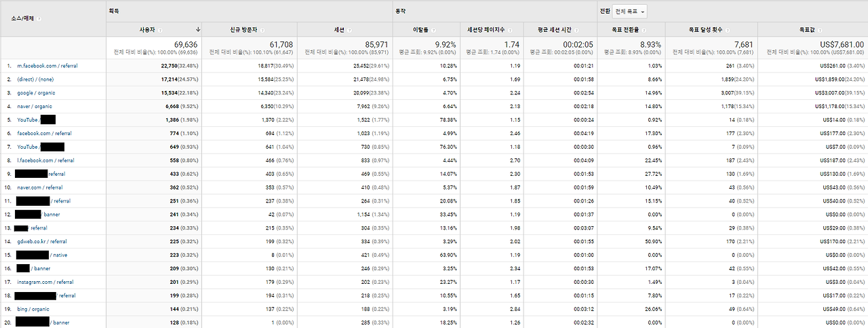868x328 pixels.
Task: Click the sort arrow in 사용자 column
Action: 198,30
